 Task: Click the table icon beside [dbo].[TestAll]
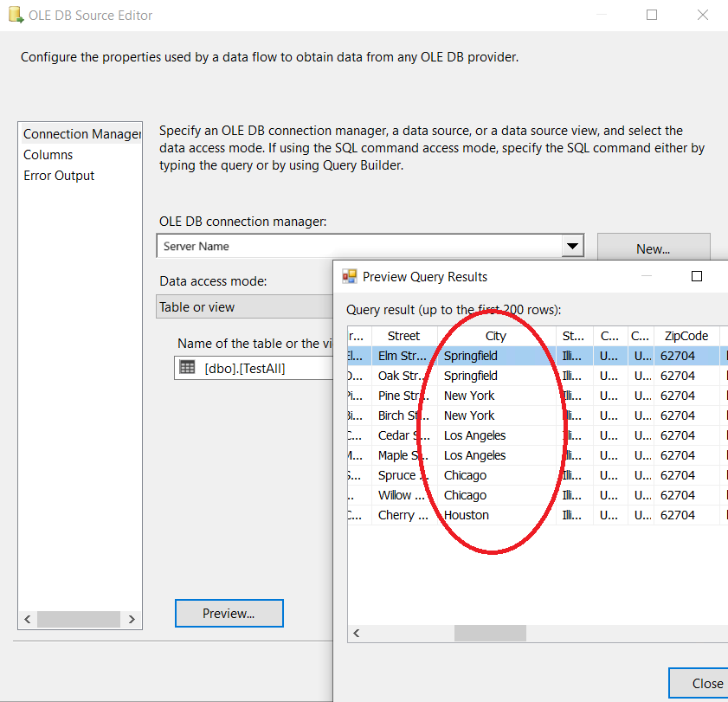tap(187, 367)
